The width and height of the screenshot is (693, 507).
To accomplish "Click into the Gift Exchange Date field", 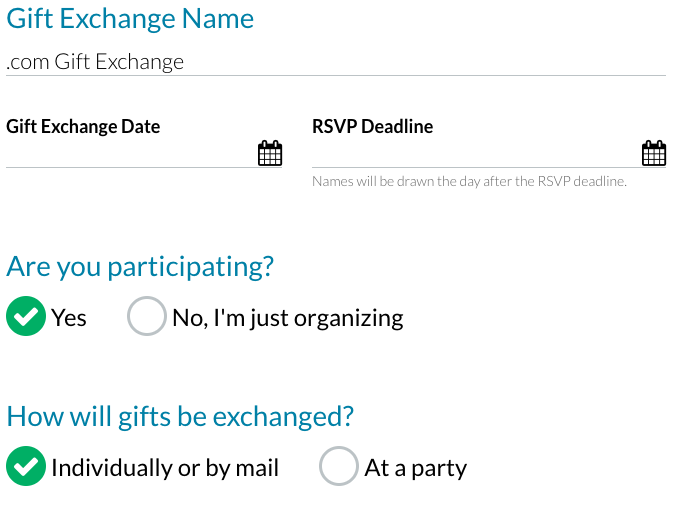I will coord(130,154).
